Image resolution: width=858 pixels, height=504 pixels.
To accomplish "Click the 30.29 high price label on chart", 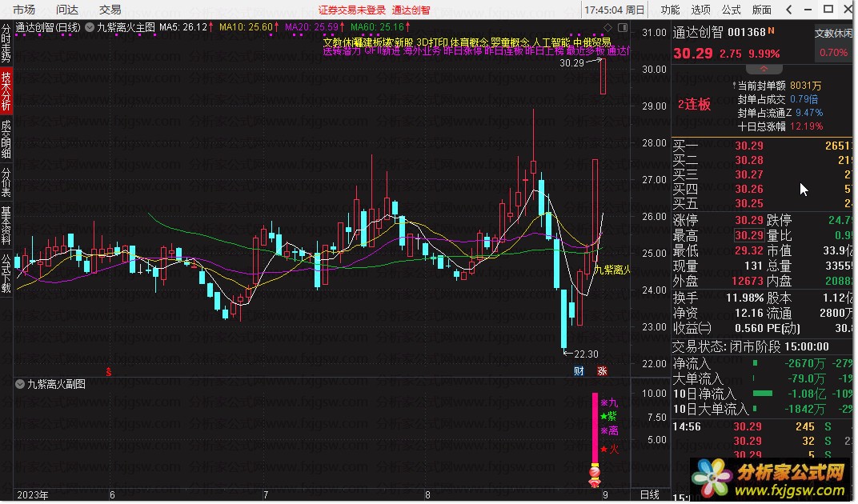I will 571,63.
